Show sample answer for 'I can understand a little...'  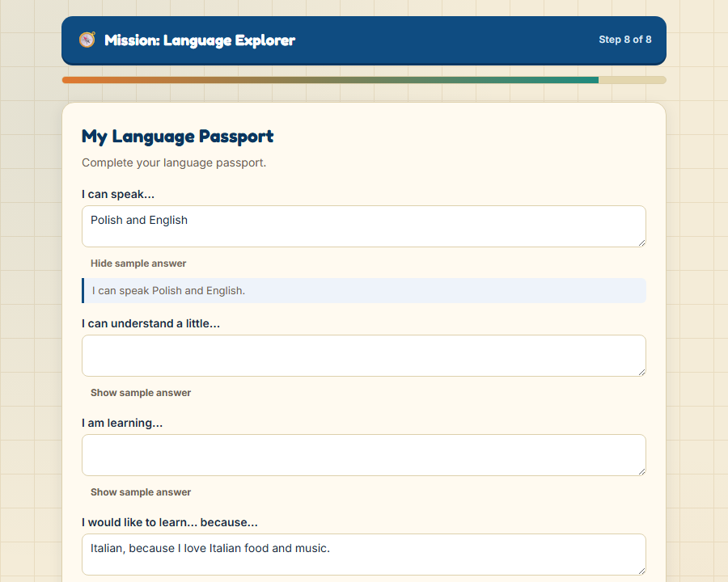(141, 393)
